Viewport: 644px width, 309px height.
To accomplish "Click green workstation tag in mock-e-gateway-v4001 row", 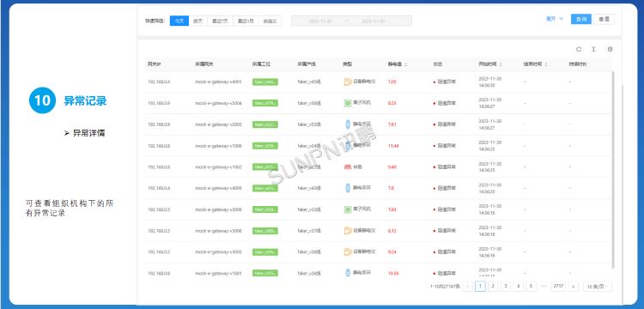I will (265, 82).
